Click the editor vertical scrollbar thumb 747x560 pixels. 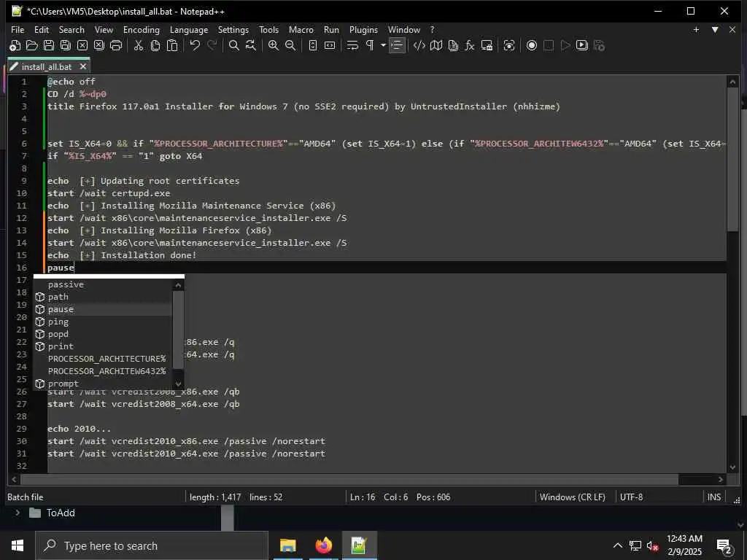732,160
